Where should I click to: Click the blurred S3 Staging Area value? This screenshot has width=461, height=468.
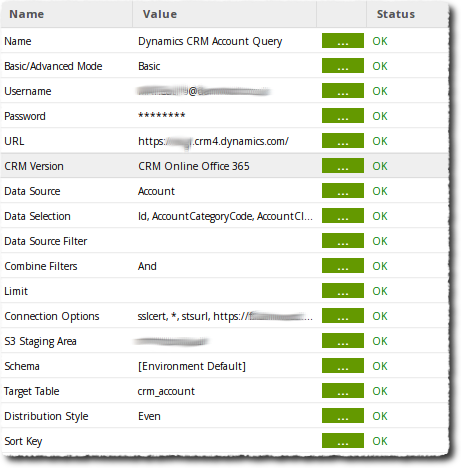tap(171, 341)
